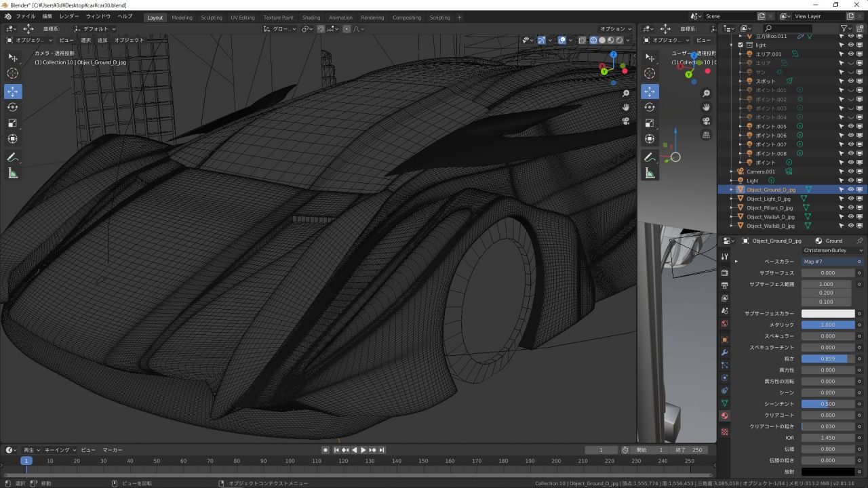Open the World properties tab
This screenshot has height=488, width=868.
(x=724, y=323)
